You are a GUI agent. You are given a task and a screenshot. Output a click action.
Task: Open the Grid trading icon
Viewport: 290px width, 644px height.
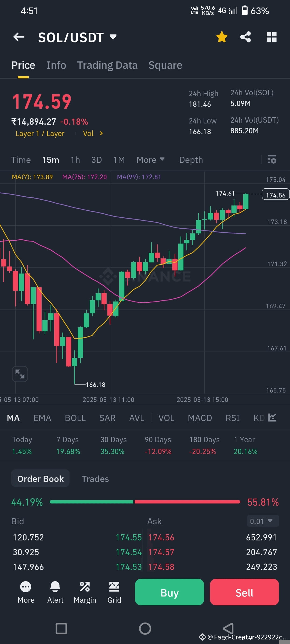click(114, 593)
